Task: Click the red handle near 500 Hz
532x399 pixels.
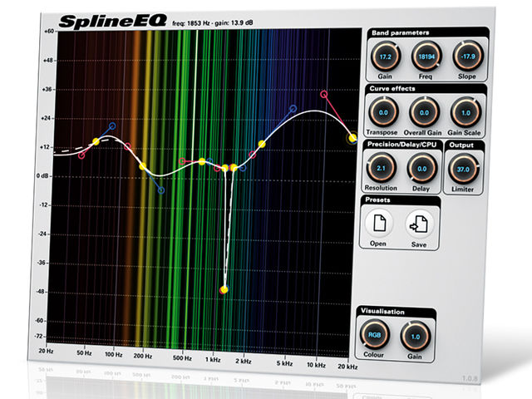Action: [x=182, y=161]
